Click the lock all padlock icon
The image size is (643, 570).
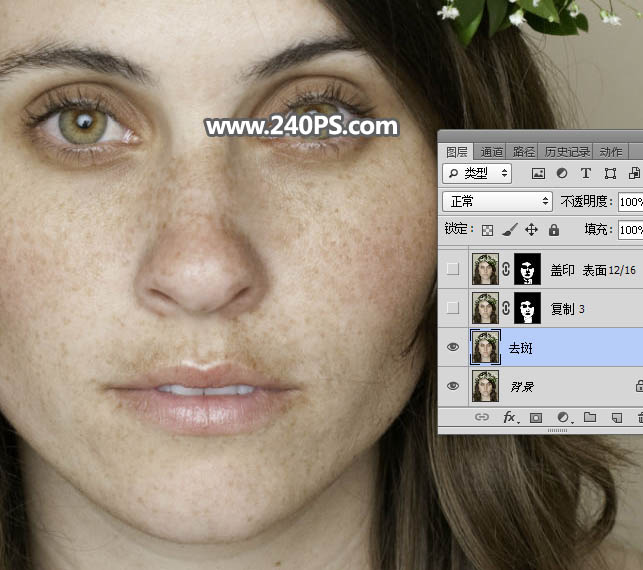click(x=554, y=230)
